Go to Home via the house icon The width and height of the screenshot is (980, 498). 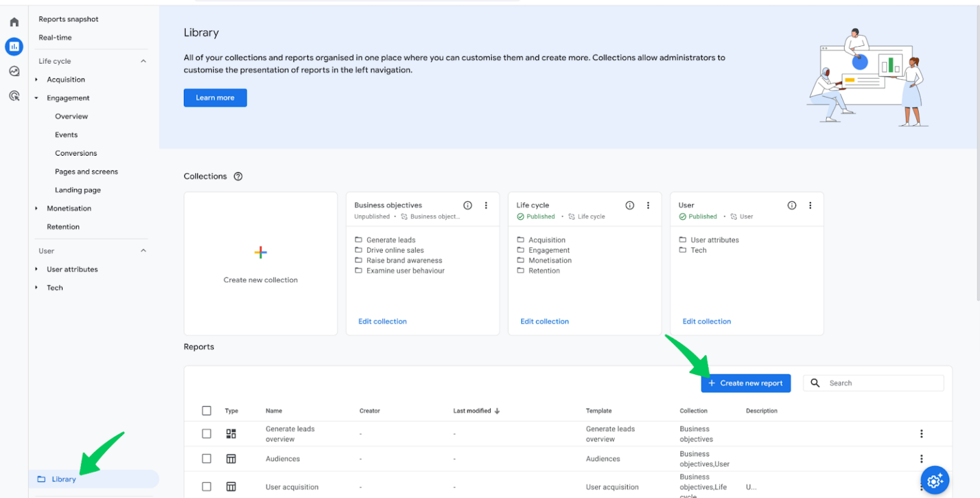[14, 22]
